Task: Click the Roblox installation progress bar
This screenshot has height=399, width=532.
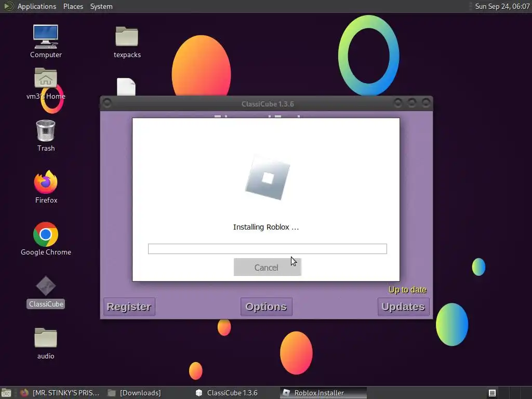Action: [x=268, y=249]
